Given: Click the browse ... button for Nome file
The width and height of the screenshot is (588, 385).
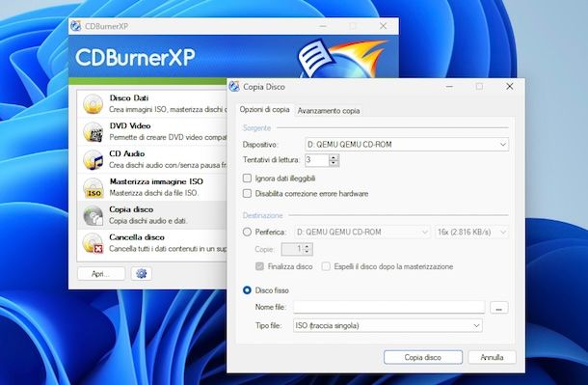Looking at the screenshot, I should (498, 307).
